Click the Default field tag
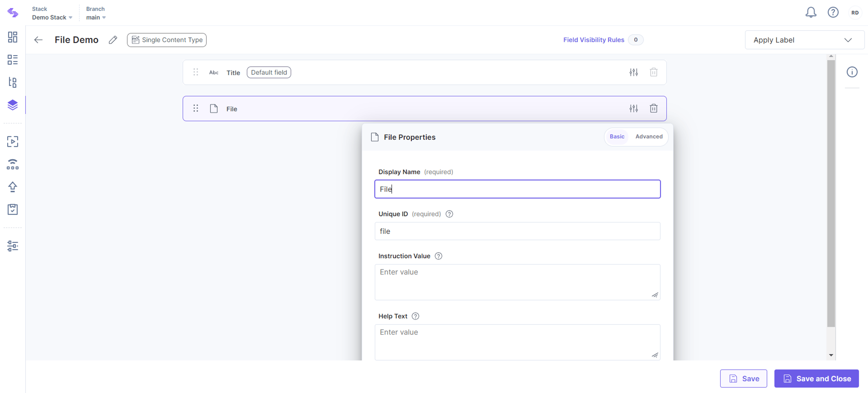This screenshot has width=868, height=393. point(269,72)
